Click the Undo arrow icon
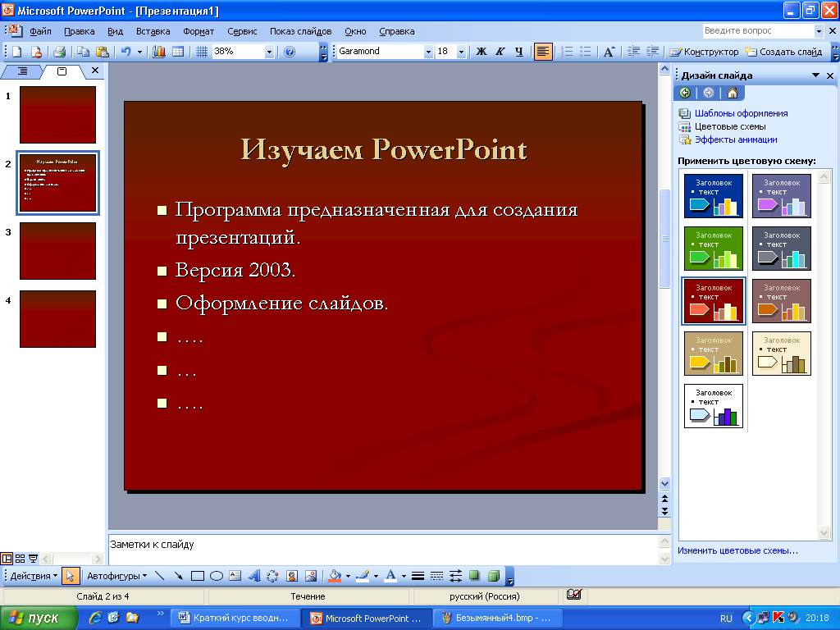Screen dimensions: 840x630 point(126,52)
